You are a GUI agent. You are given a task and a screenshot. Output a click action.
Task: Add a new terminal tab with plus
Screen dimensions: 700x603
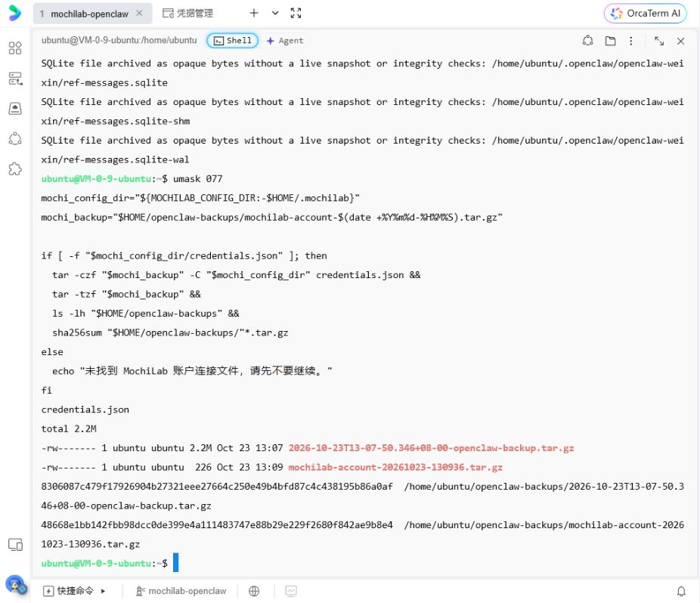pos(253,13)
